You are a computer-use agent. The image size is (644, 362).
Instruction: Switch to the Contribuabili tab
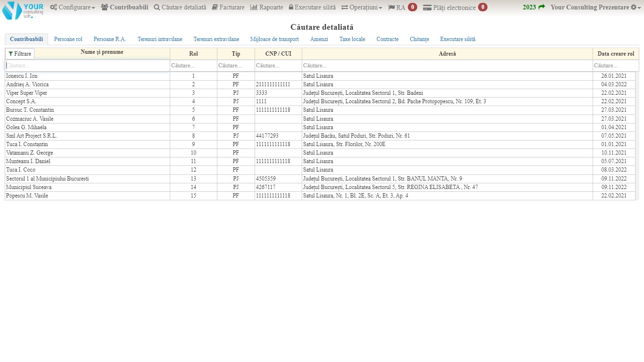pyautogui.click(x=26, y=39)
